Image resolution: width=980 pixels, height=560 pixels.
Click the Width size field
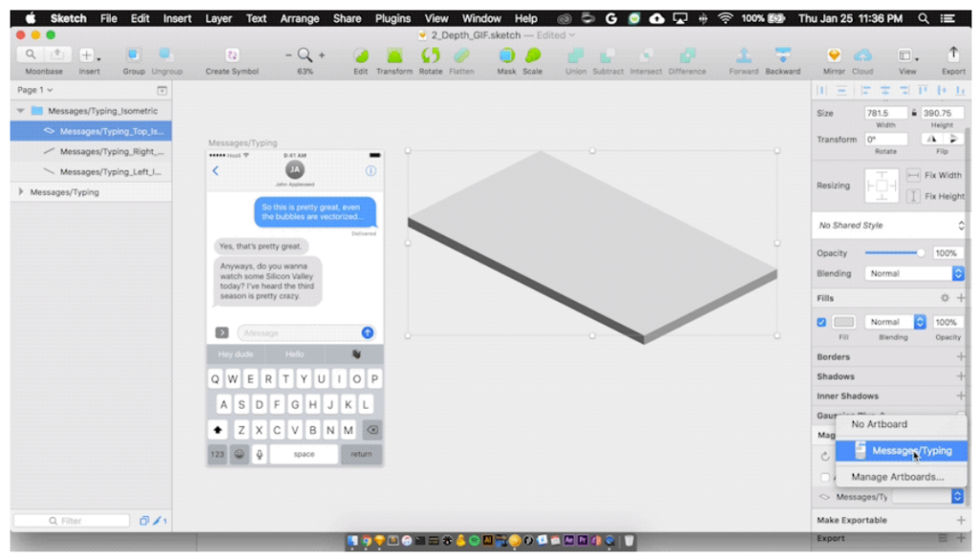coord(885,113)
